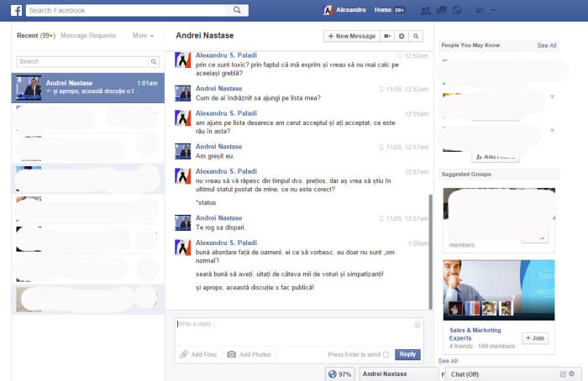The height and width of the screenshot is (381, 588).
Task: Click the Andrei Nastase conversation header title
Action: (x=205, y=35)
